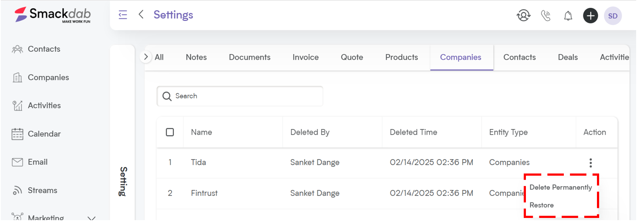Switch to the Documents tab
This screenshot has height=221, width=644.
(x=250, y=57)
